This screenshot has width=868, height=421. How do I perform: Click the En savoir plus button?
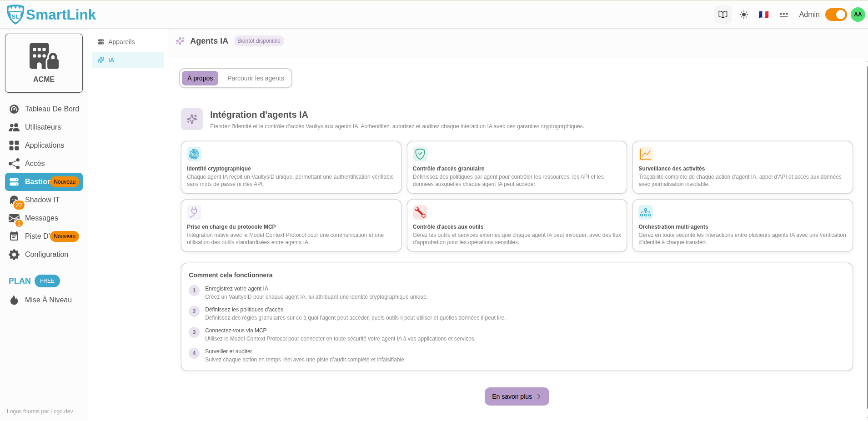pos(517,396)
